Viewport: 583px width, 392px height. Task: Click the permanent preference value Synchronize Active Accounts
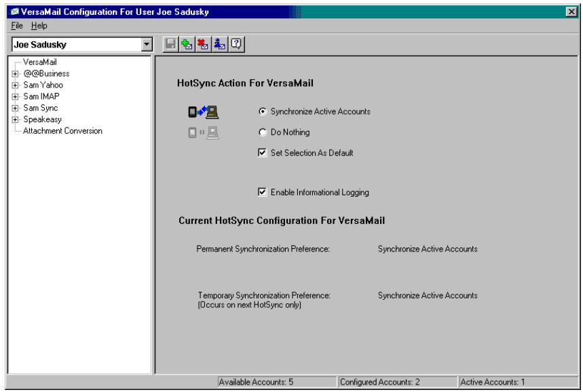[428, 249]
